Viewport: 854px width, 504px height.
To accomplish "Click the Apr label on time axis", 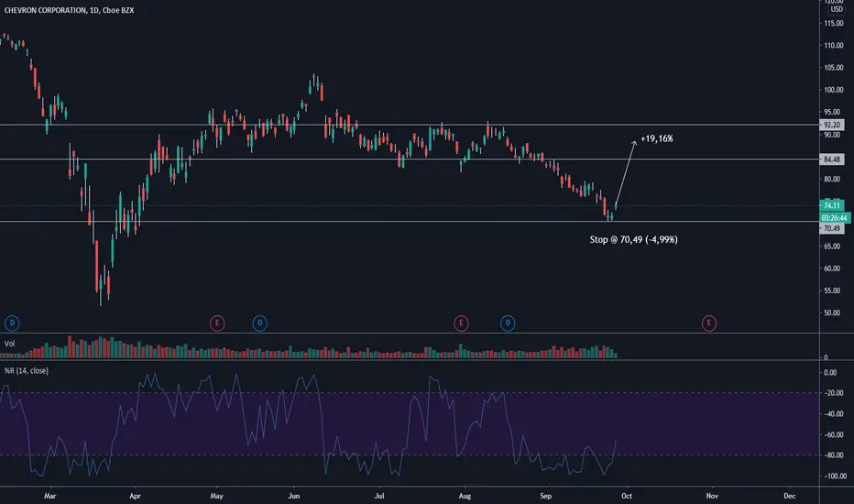I will click(x=135, y=496).
